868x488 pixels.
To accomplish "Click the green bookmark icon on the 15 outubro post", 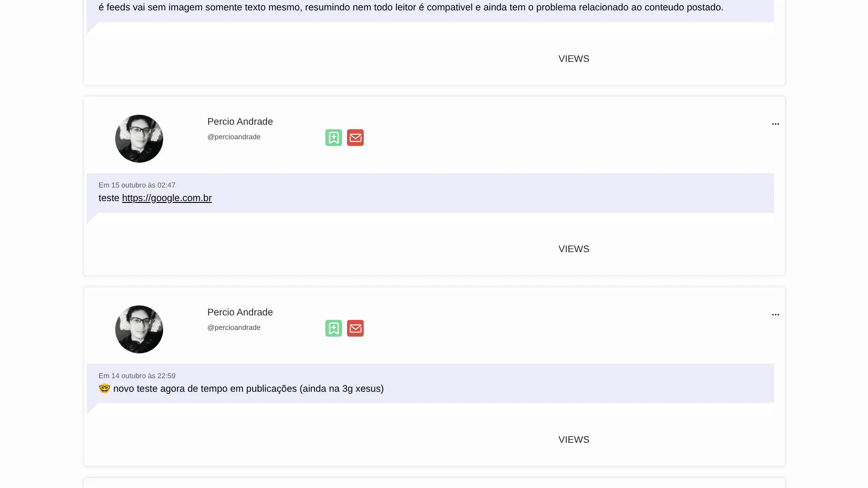I will pos(333,138).
